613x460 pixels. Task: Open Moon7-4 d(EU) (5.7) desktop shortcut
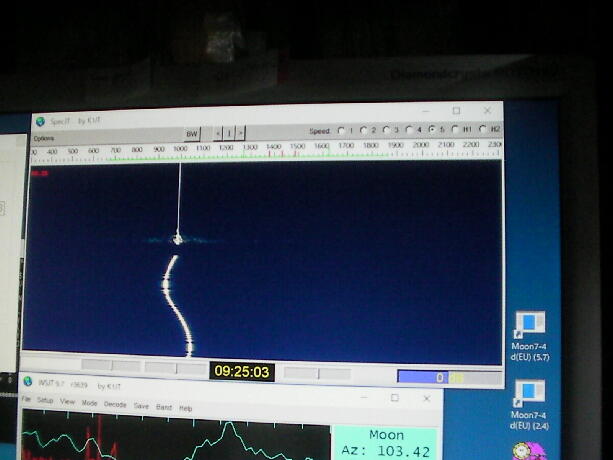[x=528, y=326]
